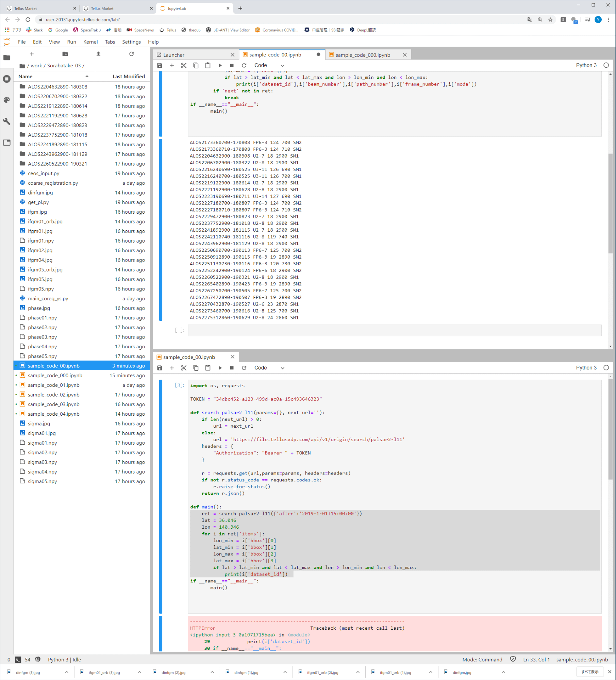Open the file browser sidebar icon
Image resolution: width=616 pixels, height=680 pixels.
[7, 57]
